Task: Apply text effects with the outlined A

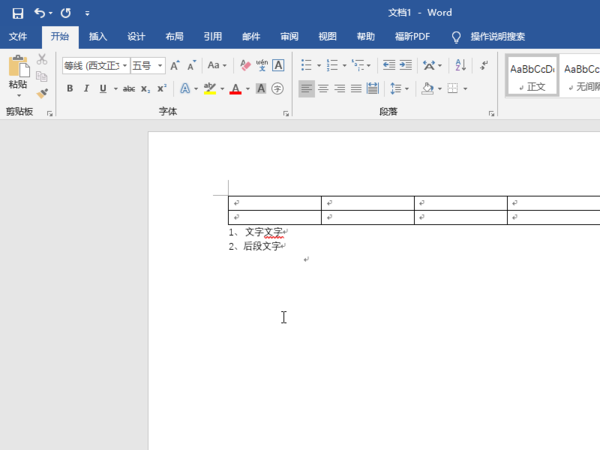Action: click(185, 89)
